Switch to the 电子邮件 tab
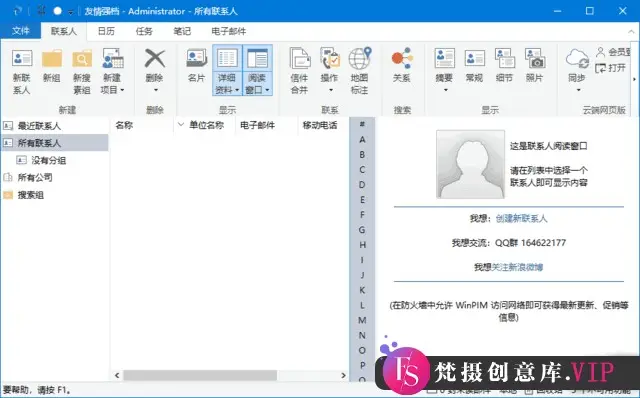Viewport: 640px width, 398px height. (229, 31)
